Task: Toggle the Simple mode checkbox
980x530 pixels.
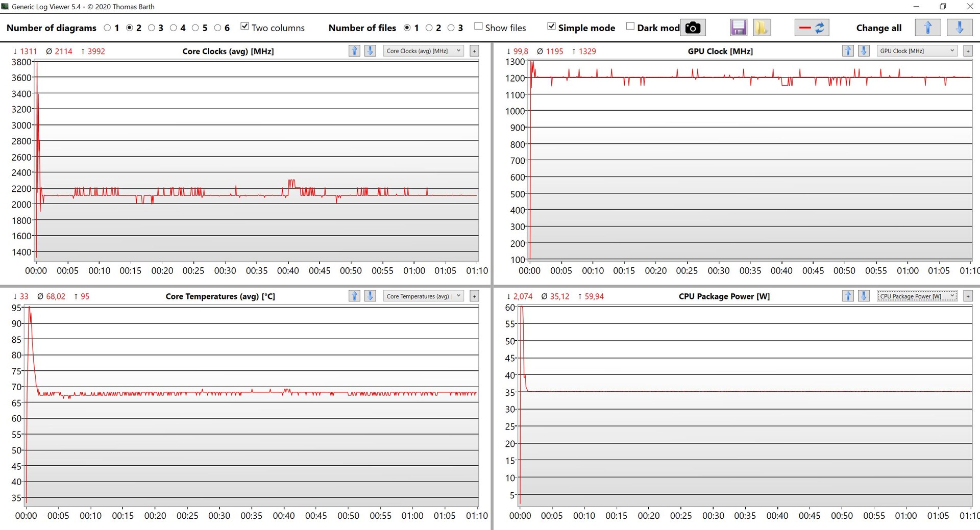Action: [551, 27]
